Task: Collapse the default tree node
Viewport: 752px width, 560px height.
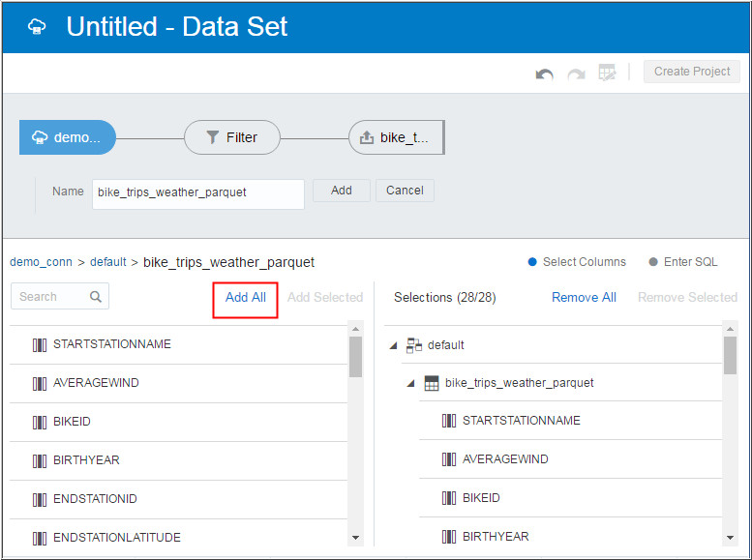Action: (x=393, y=345)
